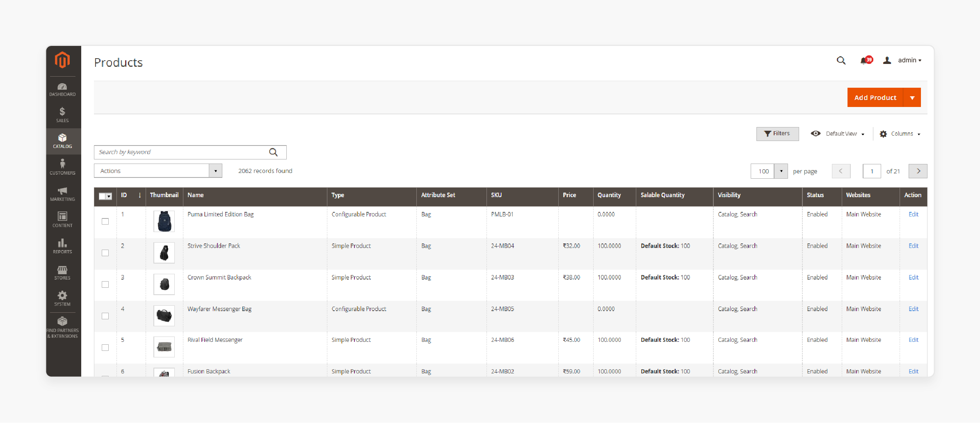Click the Rival Field Messenger thumbnail

(x=164, y=347)
